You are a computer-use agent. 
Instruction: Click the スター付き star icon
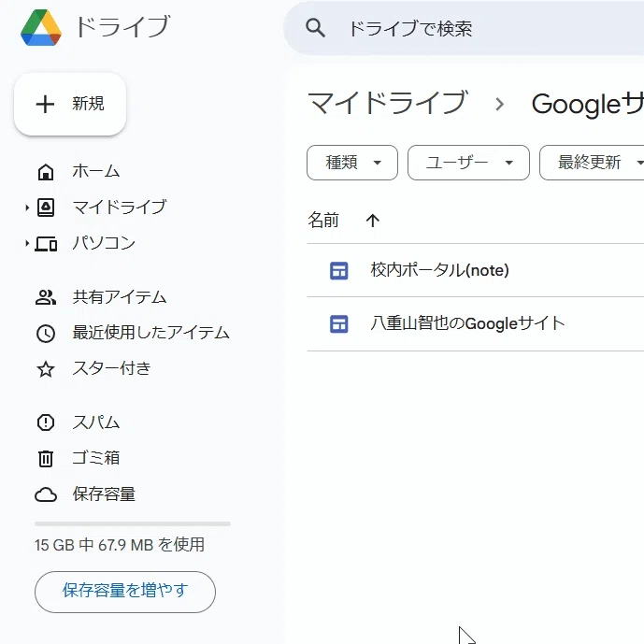(x=46, y=369)
